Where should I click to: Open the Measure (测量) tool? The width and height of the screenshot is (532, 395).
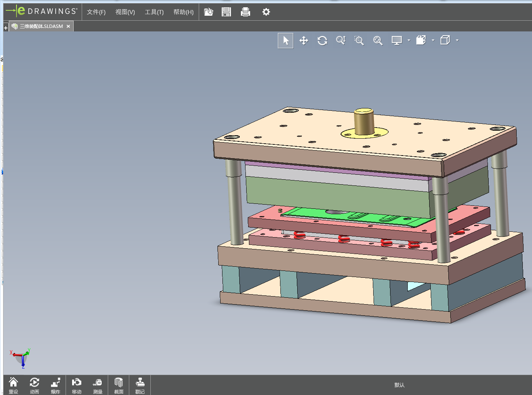pyautogui.click(x=97, y=385)
